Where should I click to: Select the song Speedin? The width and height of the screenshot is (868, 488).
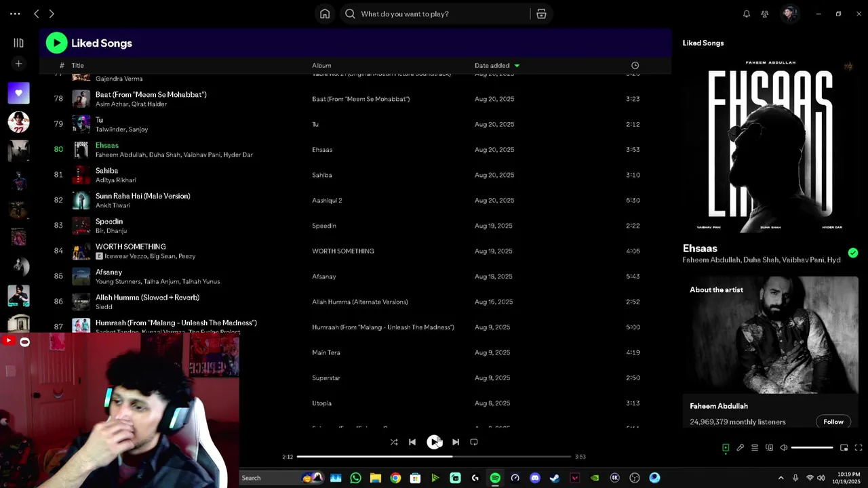coord(109,222)
